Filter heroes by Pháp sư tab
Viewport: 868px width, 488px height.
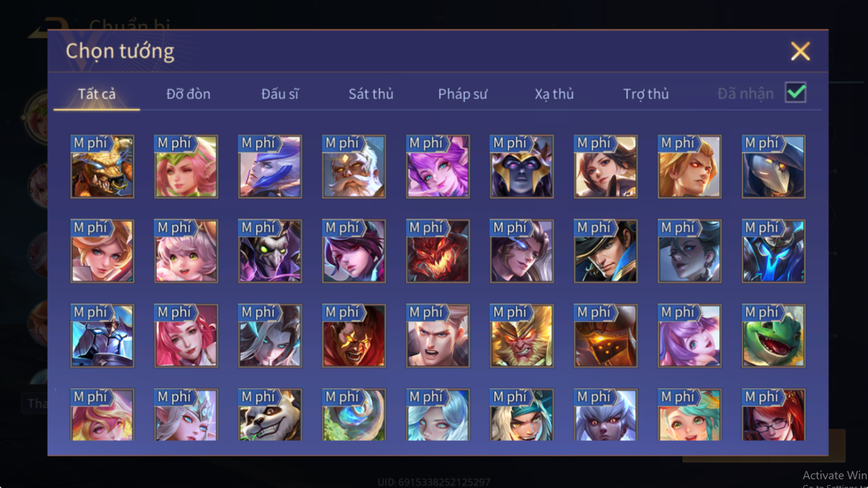(463, 94)
